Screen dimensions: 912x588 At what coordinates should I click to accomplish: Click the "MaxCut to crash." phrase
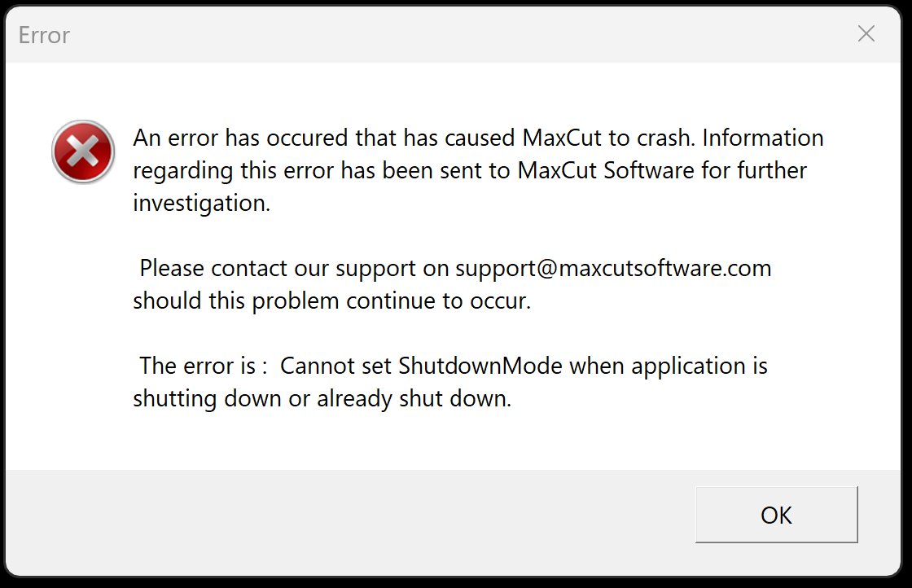(609, 138)
